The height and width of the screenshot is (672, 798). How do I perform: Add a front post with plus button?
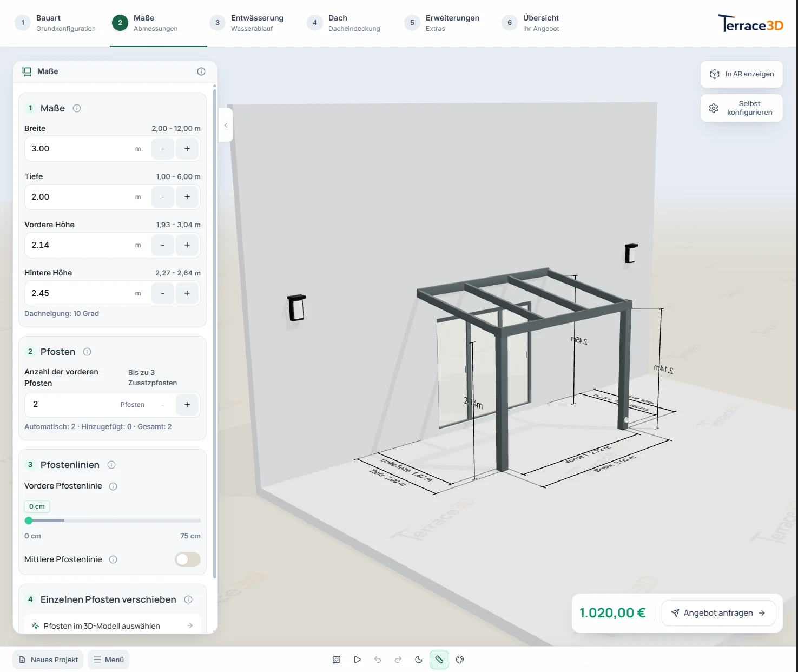click(187, 405)
